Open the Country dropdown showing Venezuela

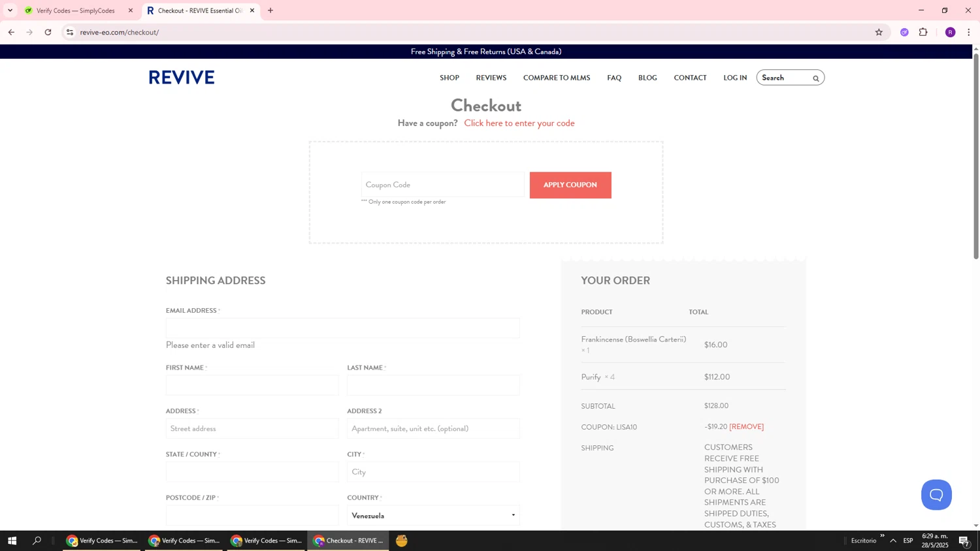pos(433,516)
